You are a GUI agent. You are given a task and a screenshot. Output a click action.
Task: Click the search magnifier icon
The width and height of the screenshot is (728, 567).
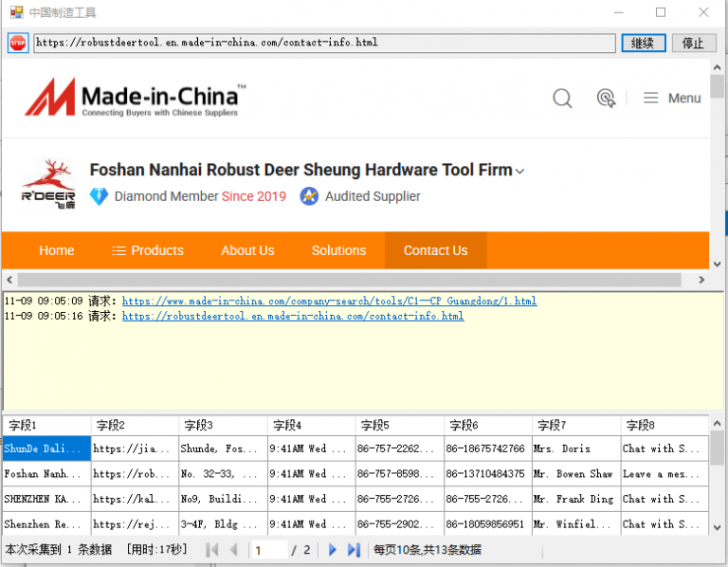click(562, 98)
